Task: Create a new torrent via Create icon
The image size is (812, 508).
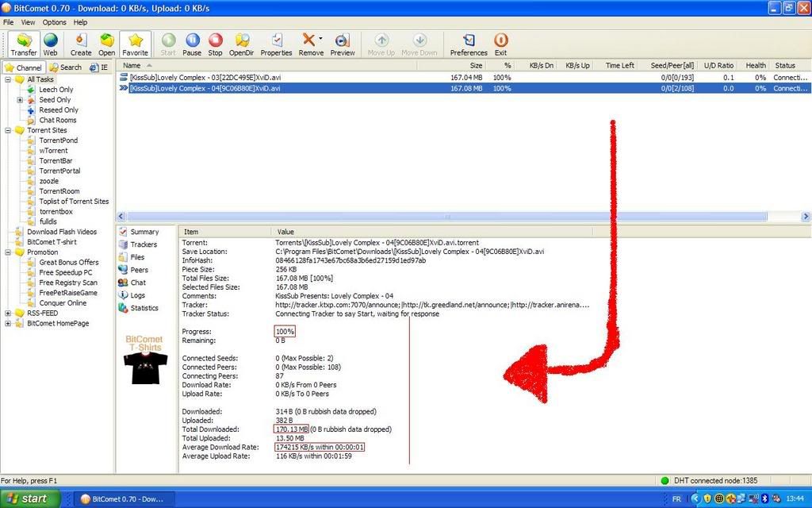Action: [81, 44]
